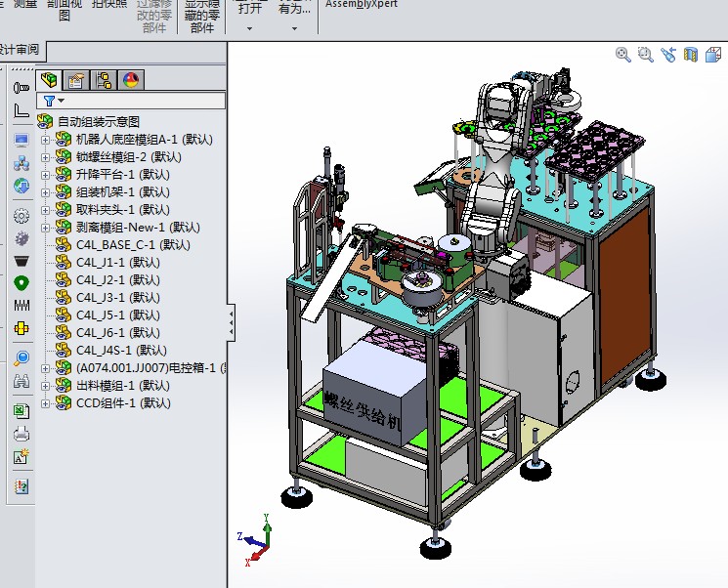Click the Excel spreadsheet sidebar icon
This screenshot has width=728, height=588.
click(x=21, y=411)
